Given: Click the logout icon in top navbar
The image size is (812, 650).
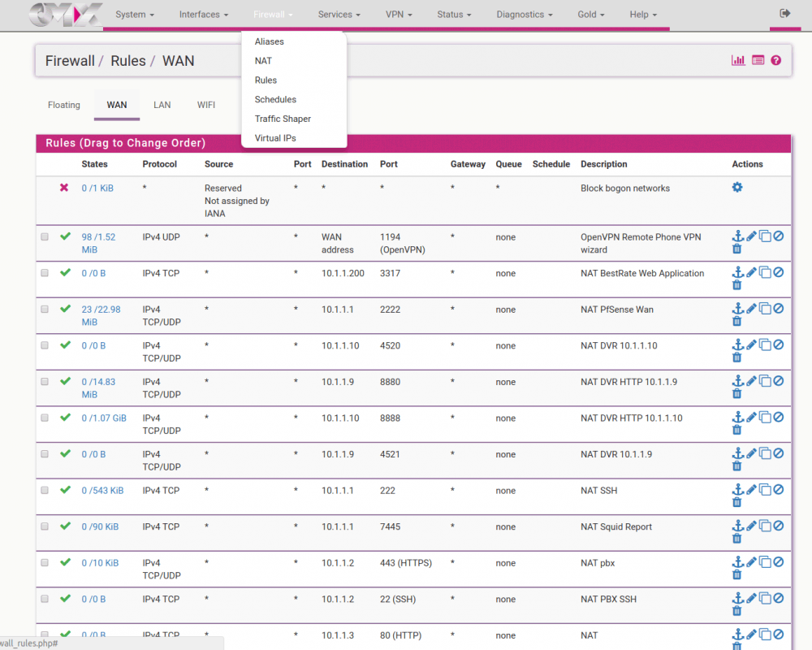Looking at the screenshot, I should point(784,14).
